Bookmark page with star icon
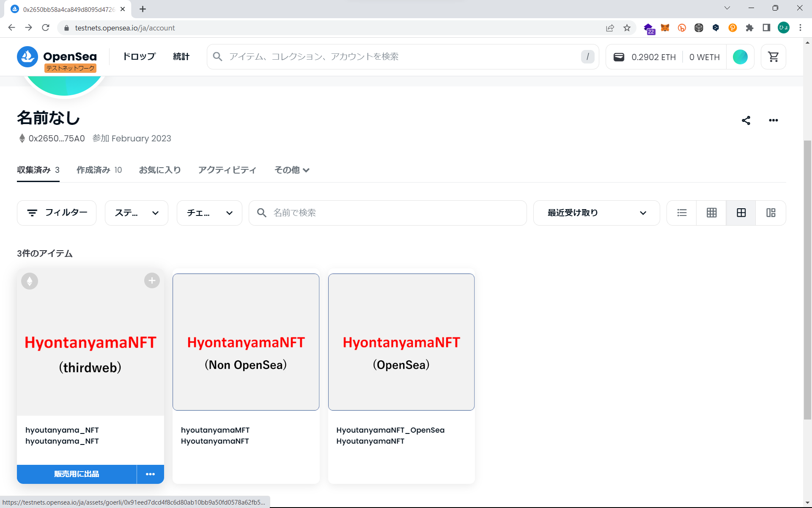Screen dimensions: 812x508 pyautogui.click(x=627, y=28)
